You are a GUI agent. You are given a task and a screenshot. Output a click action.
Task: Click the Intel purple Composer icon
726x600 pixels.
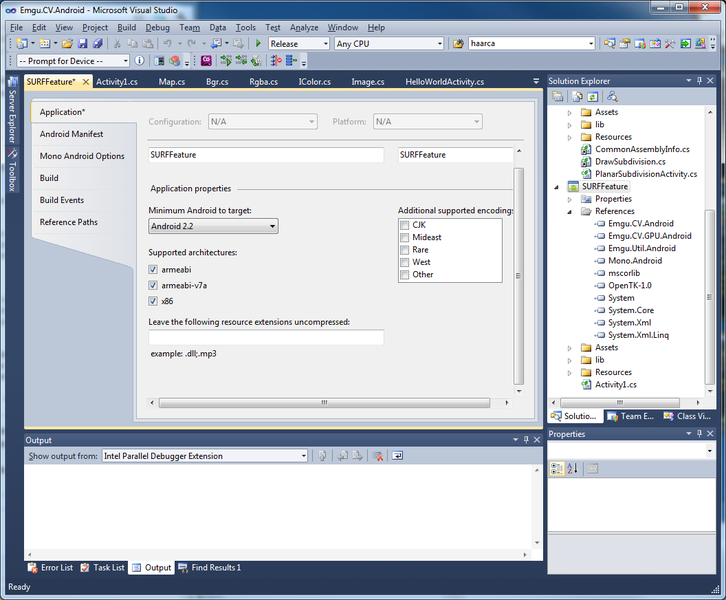click(206, 61)
